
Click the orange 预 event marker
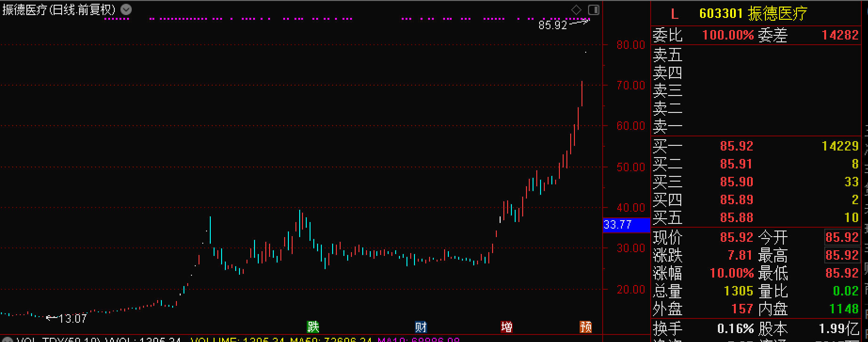pyautogui.click(x=586, y=326)
